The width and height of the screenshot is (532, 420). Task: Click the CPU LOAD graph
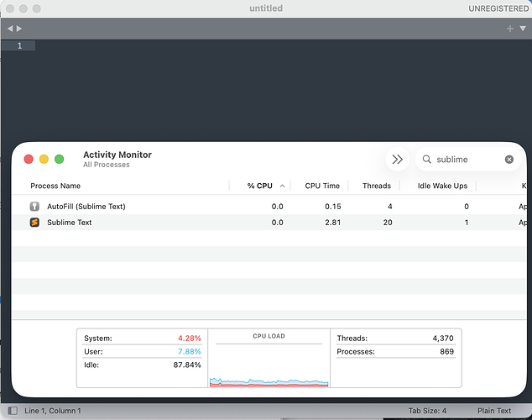[269, 358]
